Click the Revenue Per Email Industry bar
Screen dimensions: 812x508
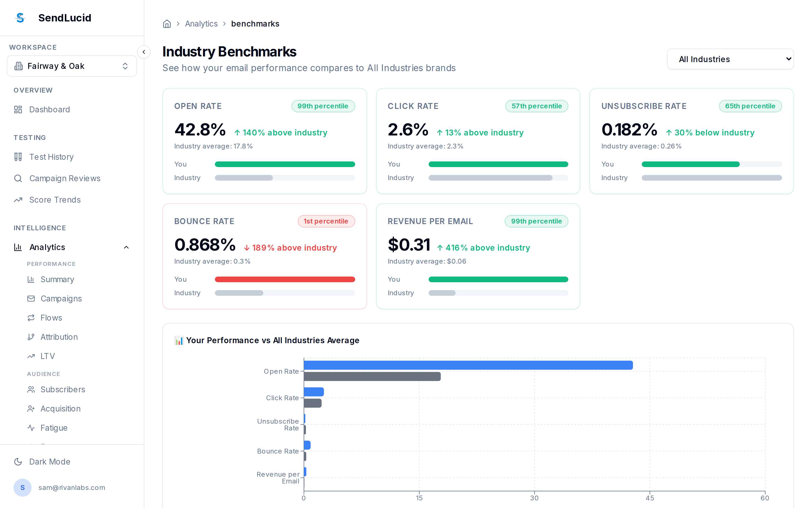[442, 293]
